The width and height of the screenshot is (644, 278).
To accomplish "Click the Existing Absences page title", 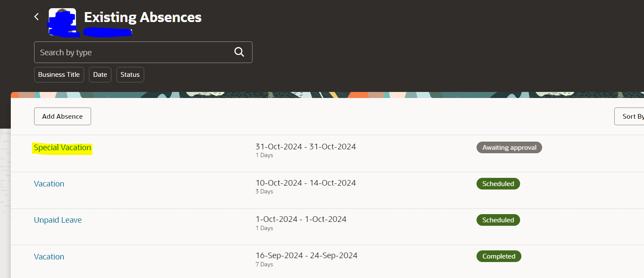I will coord(142,17).
